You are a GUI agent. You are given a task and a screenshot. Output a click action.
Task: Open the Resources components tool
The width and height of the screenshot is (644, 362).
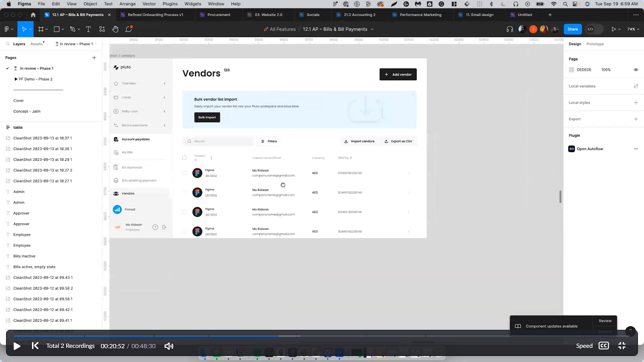[102, 29]
